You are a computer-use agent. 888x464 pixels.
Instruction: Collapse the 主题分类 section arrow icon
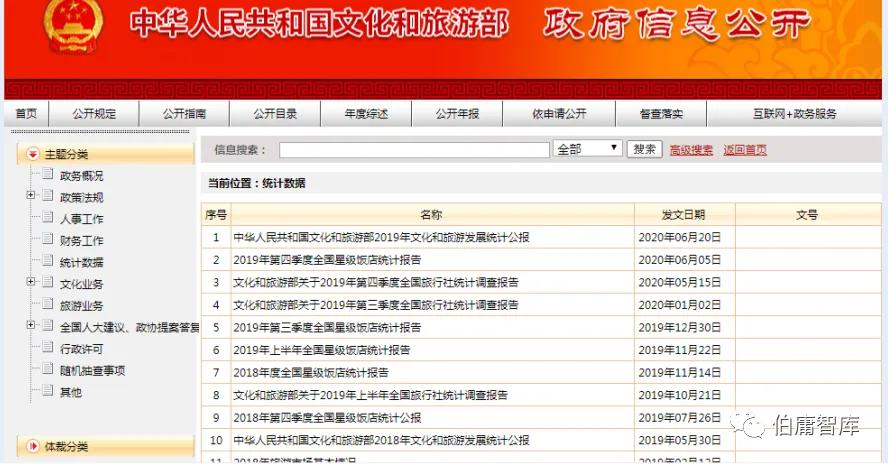pos(33,154)
